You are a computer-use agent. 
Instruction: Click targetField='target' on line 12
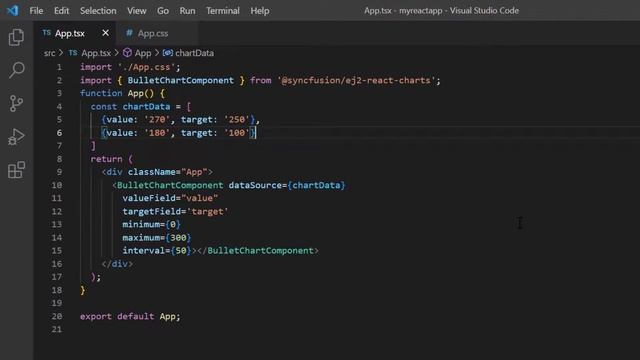[176, 211]
